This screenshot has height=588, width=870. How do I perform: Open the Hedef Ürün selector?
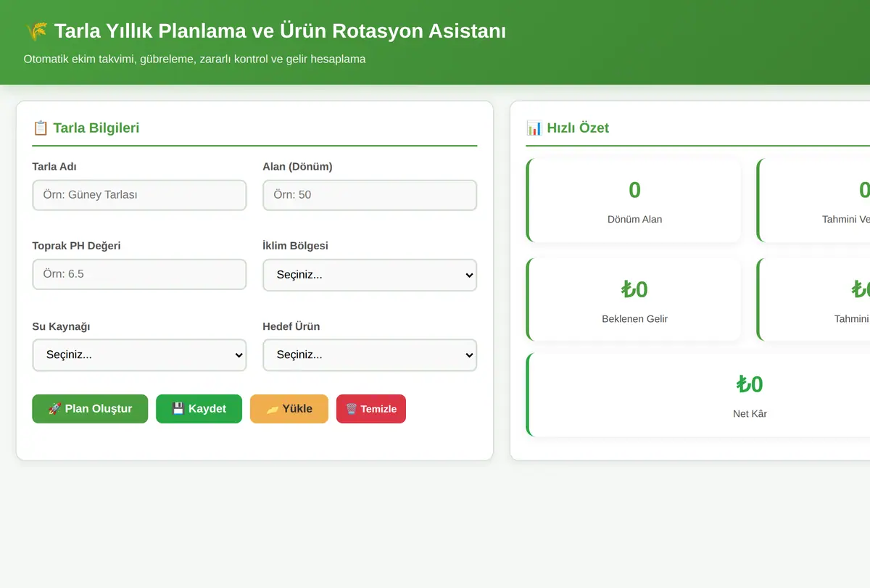[x=370, y=355]
